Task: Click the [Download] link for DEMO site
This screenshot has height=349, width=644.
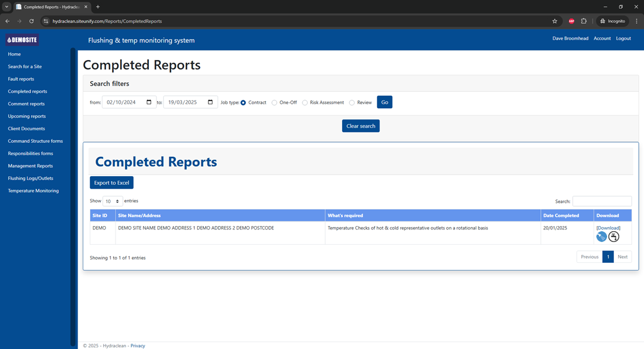Action: tap(608, 228)
